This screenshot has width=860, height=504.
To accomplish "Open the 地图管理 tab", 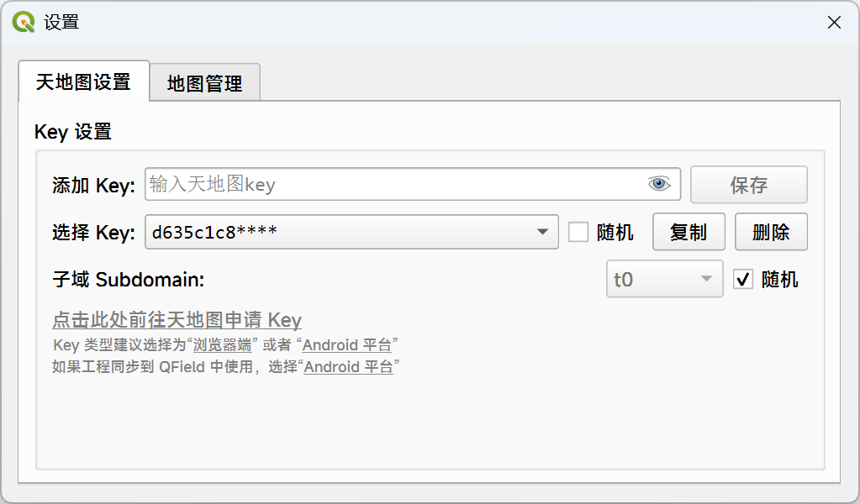I will 204,83.
